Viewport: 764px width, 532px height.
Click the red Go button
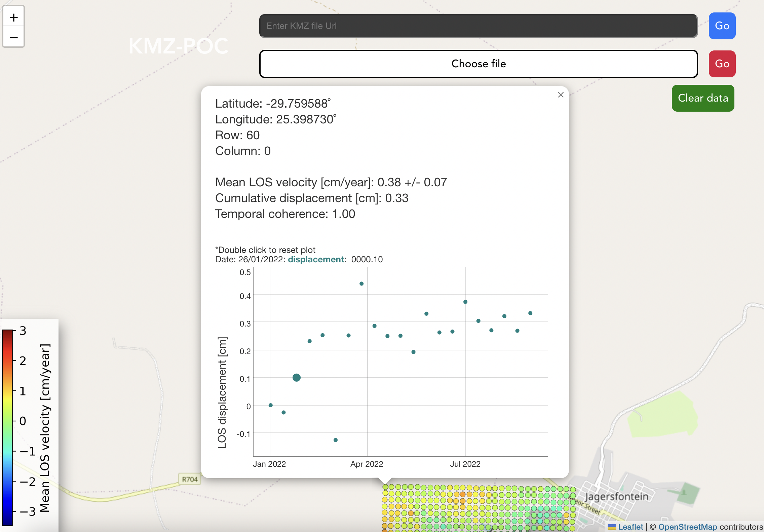(722, 64)
